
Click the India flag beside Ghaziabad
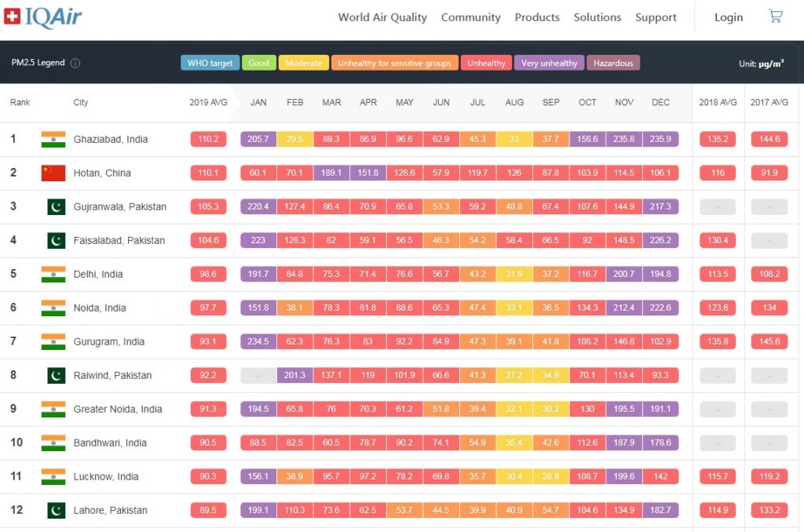point(53,139)
